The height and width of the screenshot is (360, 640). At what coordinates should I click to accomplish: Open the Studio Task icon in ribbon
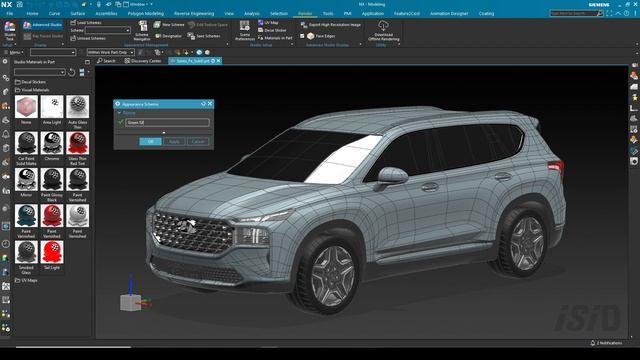[9, 30]
